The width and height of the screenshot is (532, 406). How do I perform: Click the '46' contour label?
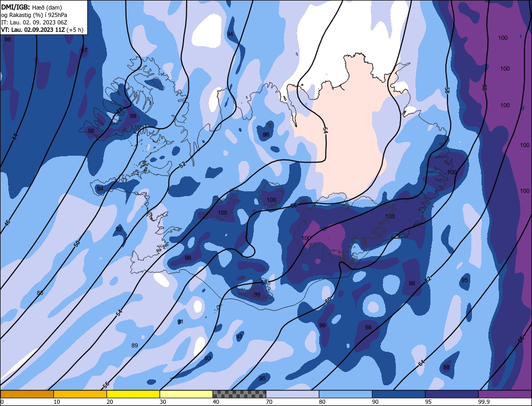point(7,222)
